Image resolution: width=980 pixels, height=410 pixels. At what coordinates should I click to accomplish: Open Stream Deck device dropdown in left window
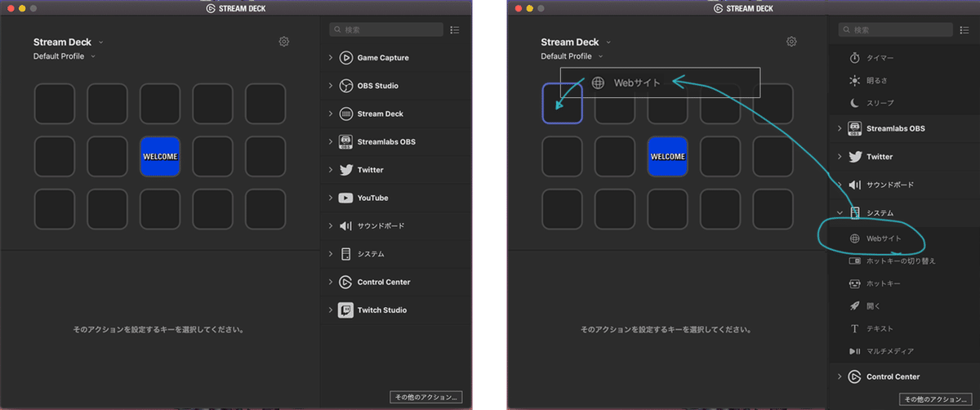pos(100,42)
